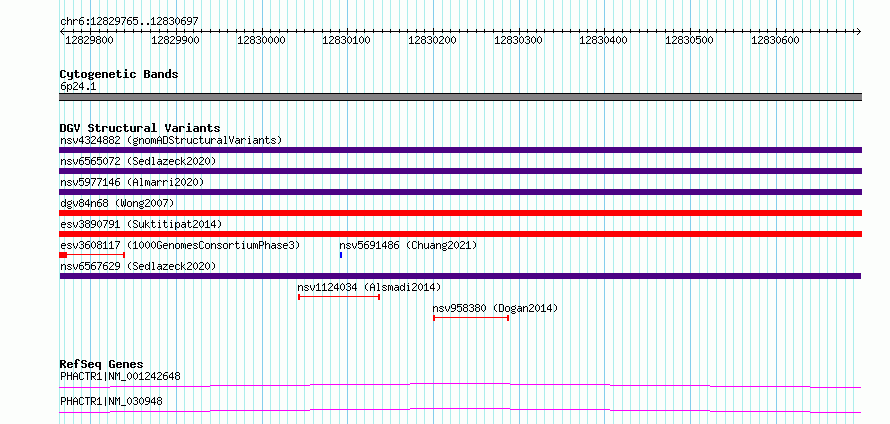Click the 12830500 ruler position label
This screenshot has height=424, width=890.
click(x=689, y=40)
